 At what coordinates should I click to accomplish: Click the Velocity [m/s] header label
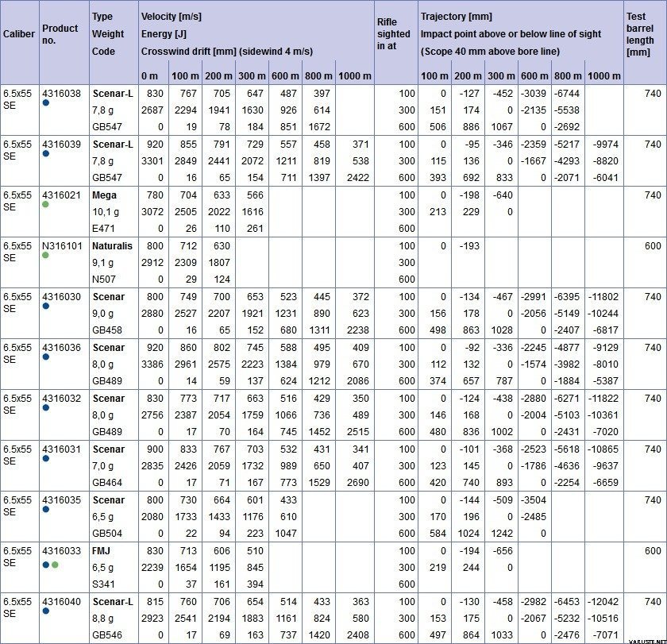172,17
